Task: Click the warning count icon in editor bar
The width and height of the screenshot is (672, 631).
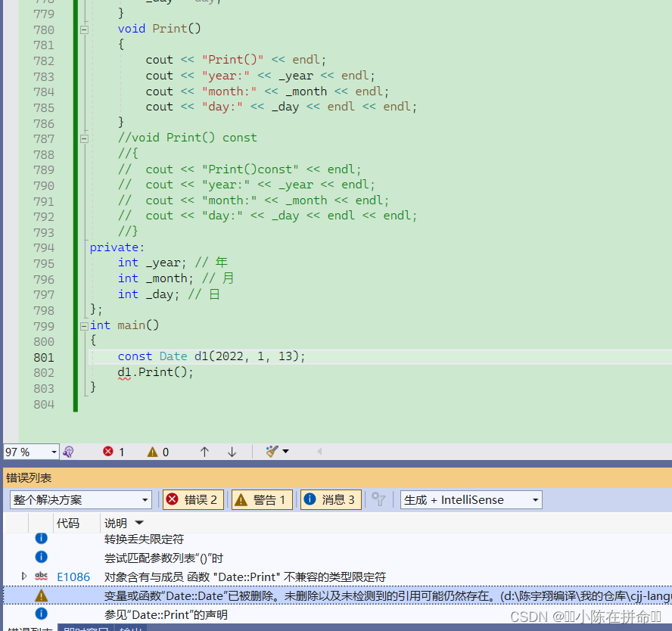Action: (x=153, y=452)
